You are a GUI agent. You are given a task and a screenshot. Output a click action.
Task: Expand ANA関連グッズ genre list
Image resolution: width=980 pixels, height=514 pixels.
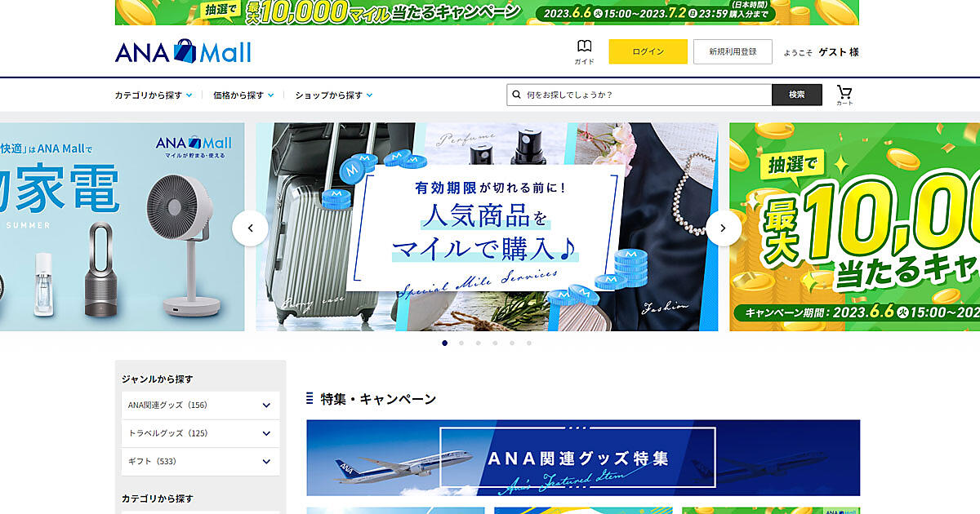pos(266,405)
